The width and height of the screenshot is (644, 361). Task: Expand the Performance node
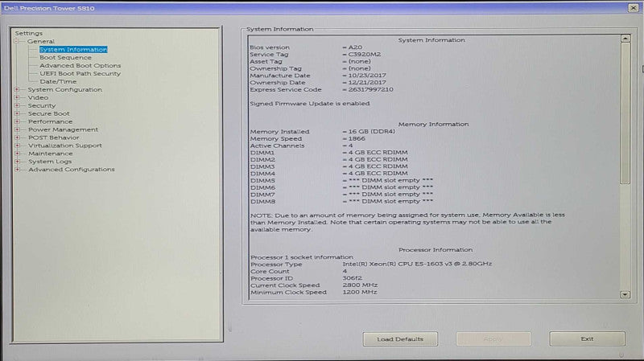point(17,121)
